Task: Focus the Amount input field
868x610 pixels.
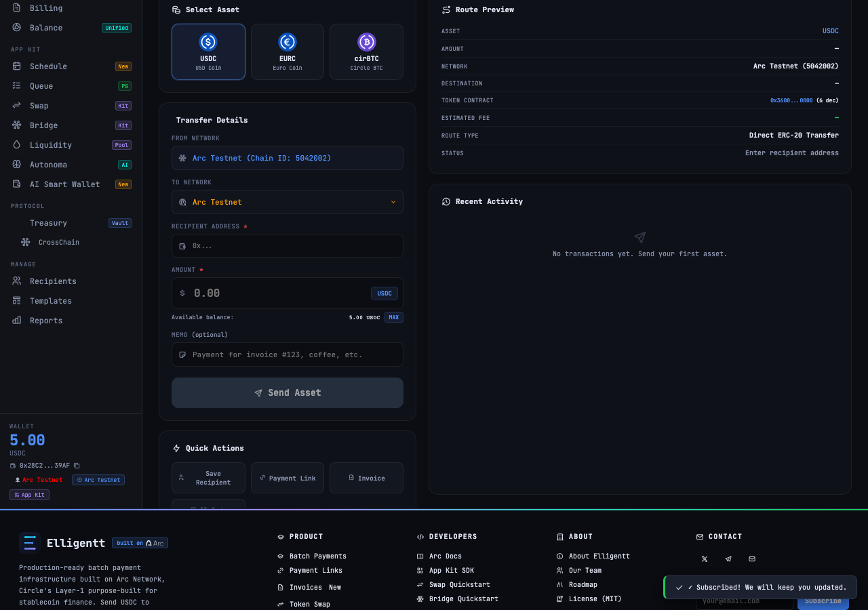Action: (288, 293)
